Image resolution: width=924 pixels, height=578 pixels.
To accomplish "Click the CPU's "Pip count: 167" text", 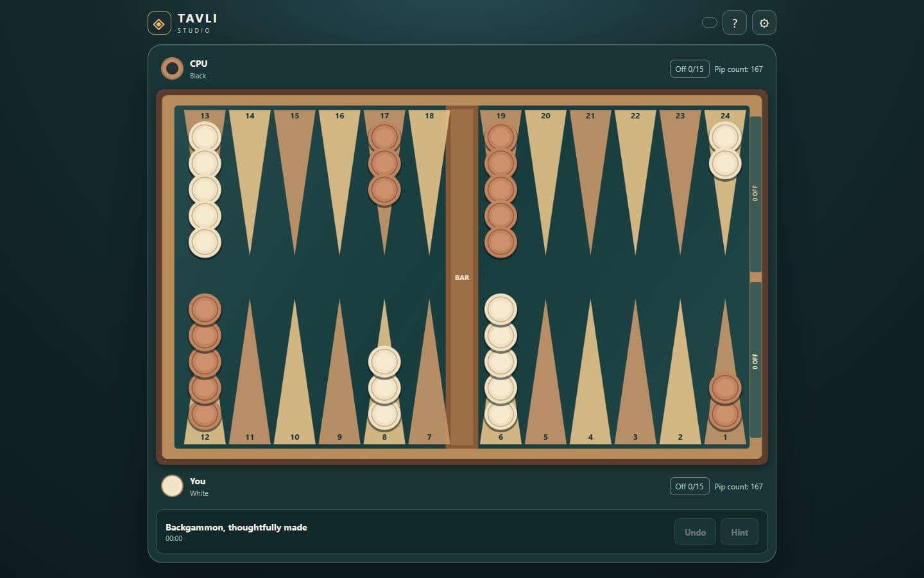I will click(739, 69).
